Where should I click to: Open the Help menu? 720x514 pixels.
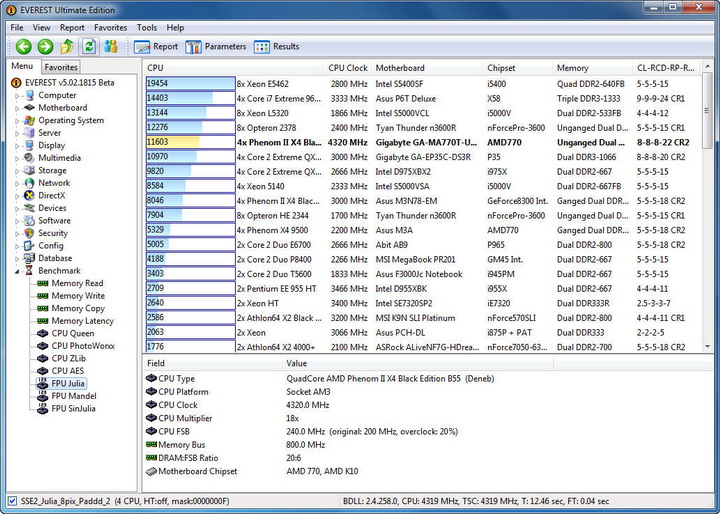[175, 28]
